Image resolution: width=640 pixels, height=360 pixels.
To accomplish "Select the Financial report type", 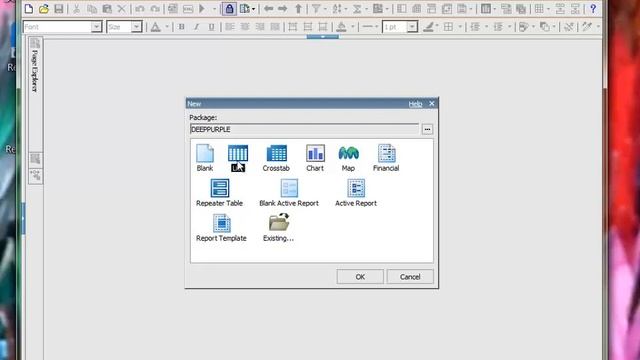I will click(386, 158).
